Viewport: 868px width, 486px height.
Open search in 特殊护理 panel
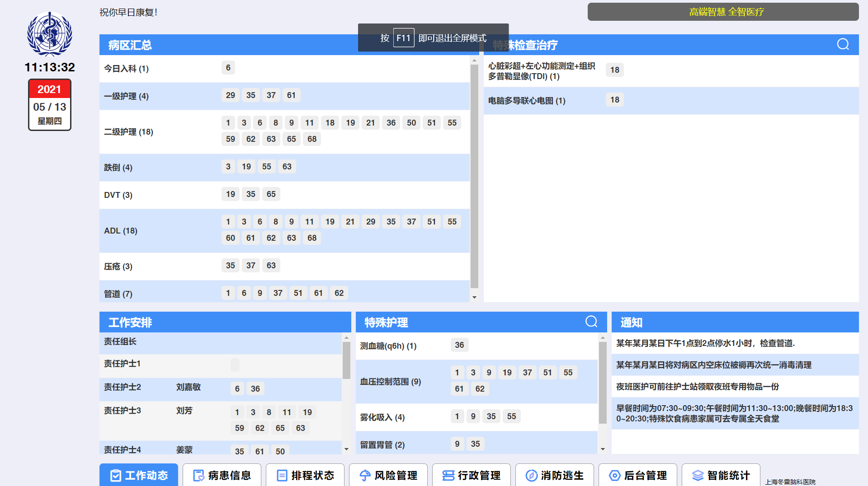coord(591,322)
